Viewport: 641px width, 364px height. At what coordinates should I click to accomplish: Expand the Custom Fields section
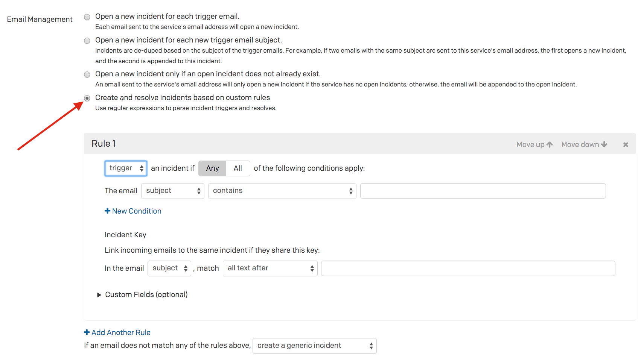coord(99,294)
